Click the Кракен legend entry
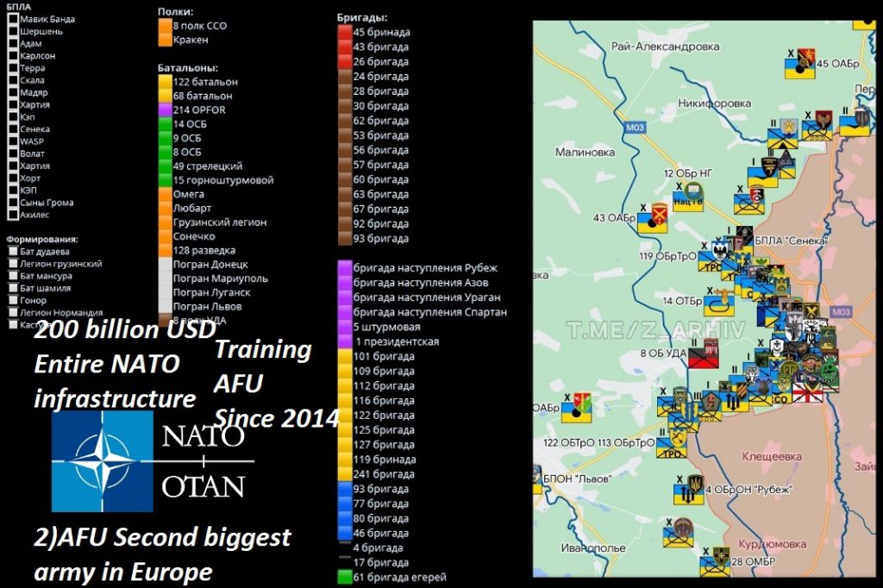883x588 pixels. 191,40
